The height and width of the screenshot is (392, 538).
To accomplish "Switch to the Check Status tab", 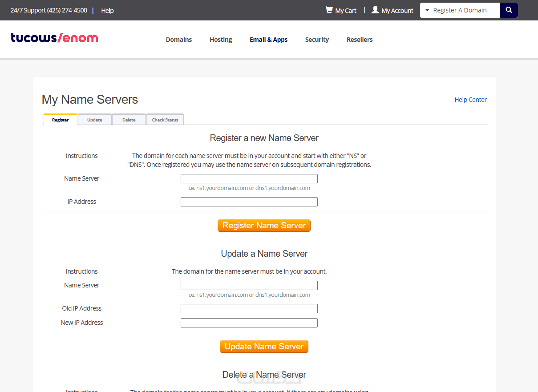I will coord(165,120).
